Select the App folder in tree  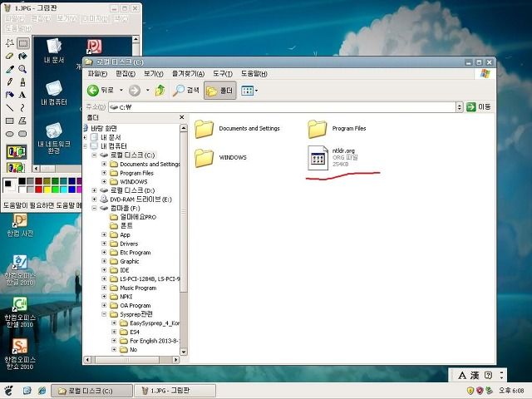120,234
